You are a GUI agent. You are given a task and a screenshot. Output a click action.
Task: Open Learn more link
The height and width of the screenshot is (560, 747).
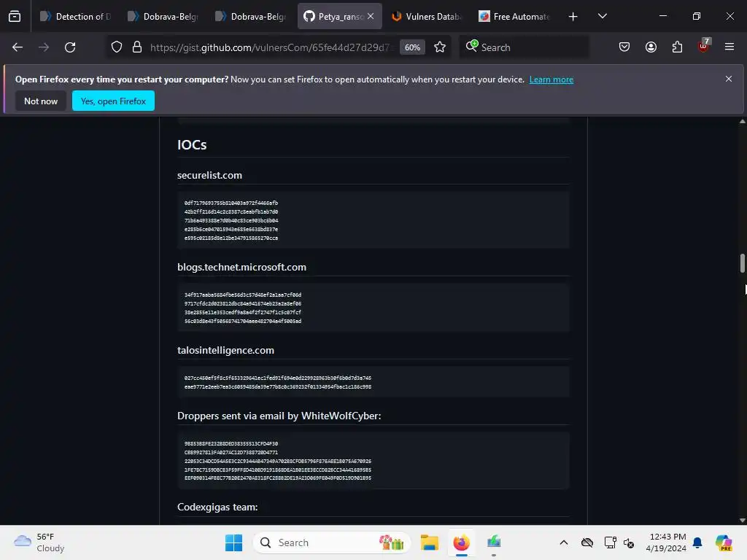click(x=551, y=79)
